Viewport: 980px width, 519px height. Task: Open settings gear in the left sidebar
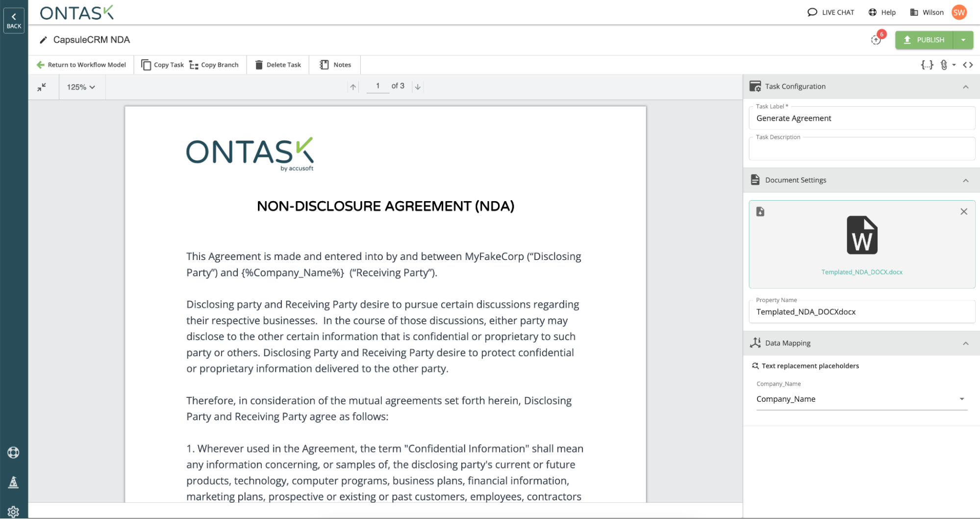(14, 512)
